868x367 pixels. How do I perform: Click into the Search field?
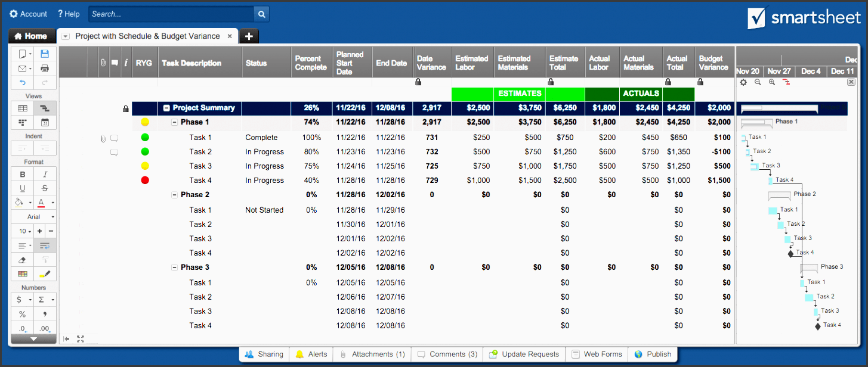point(171,14)
